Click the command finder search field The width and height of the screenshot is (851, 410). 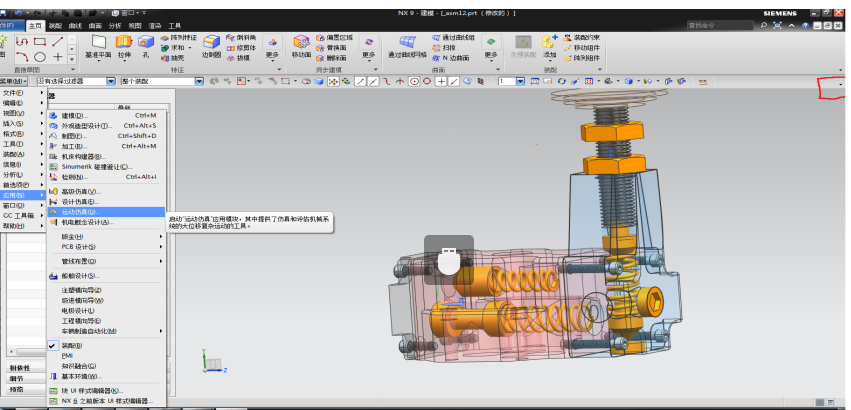(720, 25)
